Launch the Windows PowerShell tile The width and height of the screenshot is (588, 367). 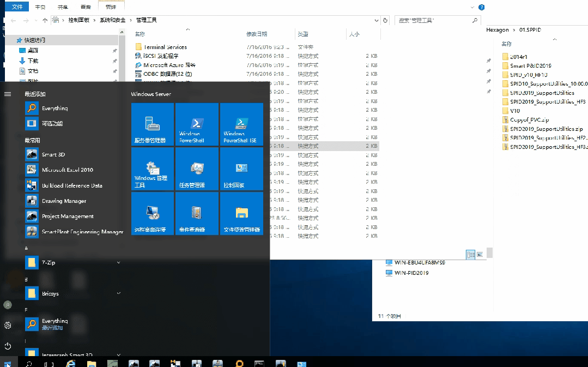coord(197,124)
